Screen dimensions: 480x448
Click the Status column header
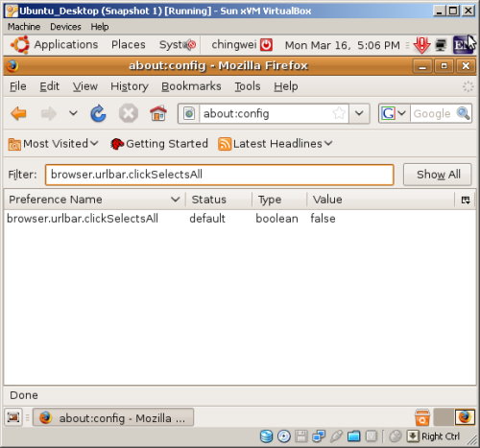[219, 200]
